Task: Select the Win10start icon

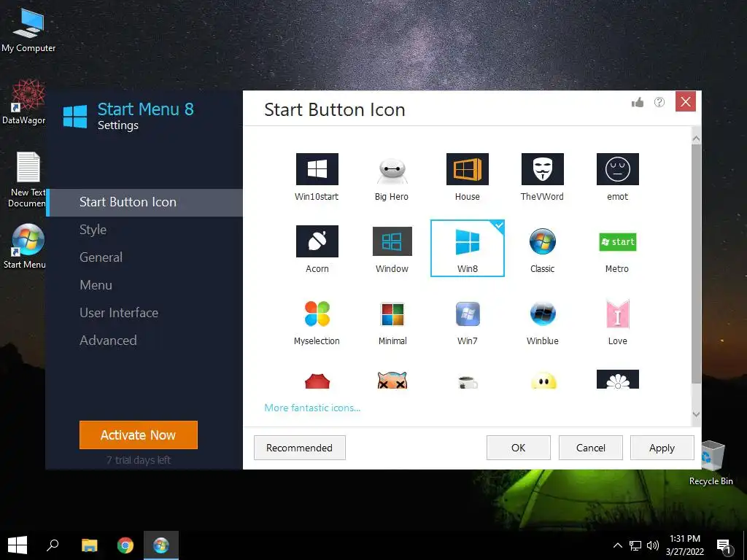Action: coord(317,176)
